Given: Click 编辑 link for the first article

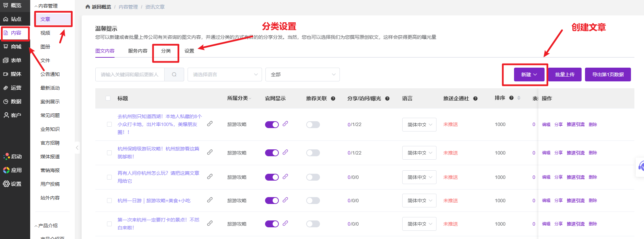Looking at the screenshot, I should 546,124.
